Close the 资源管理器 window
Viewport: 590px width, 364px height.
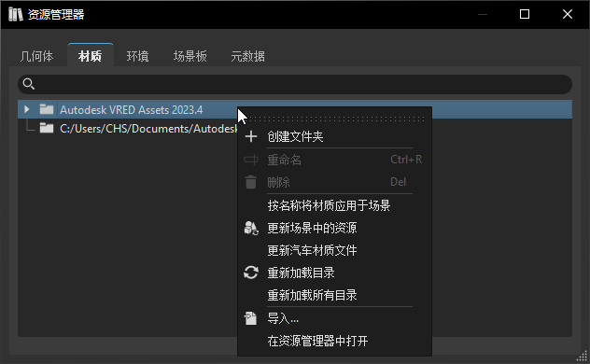click(x=568, y=14)
